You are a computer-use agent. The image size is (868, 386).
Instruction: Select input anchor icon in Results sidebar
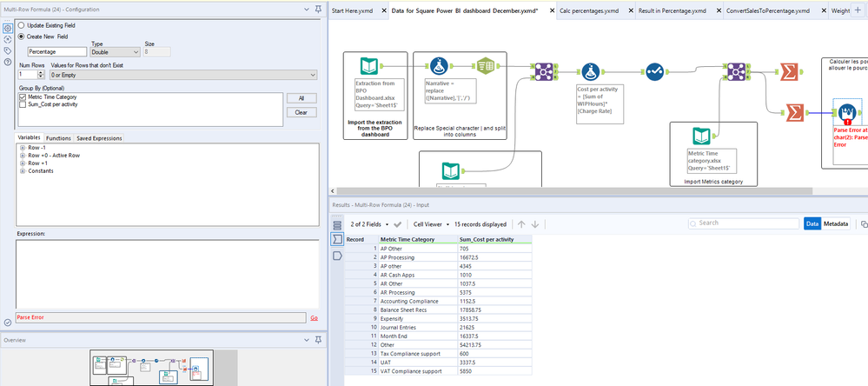337,240
